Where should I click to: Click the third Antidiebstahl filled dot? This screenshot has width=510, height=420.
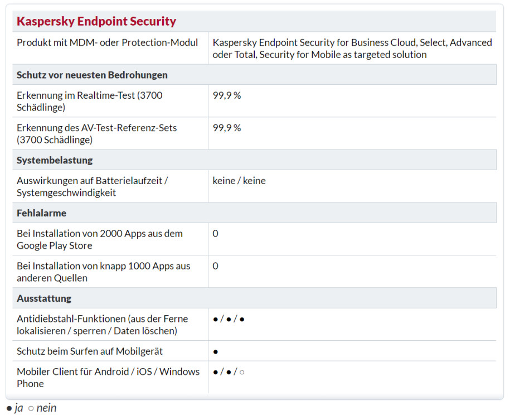[242, 320]
